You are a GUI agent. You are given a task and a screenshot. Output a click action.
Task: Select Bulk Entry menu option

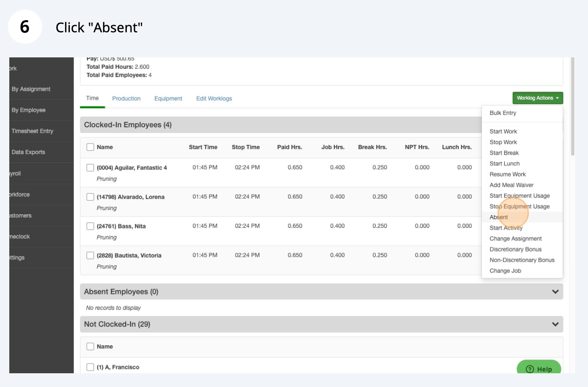tap(503, 113)
